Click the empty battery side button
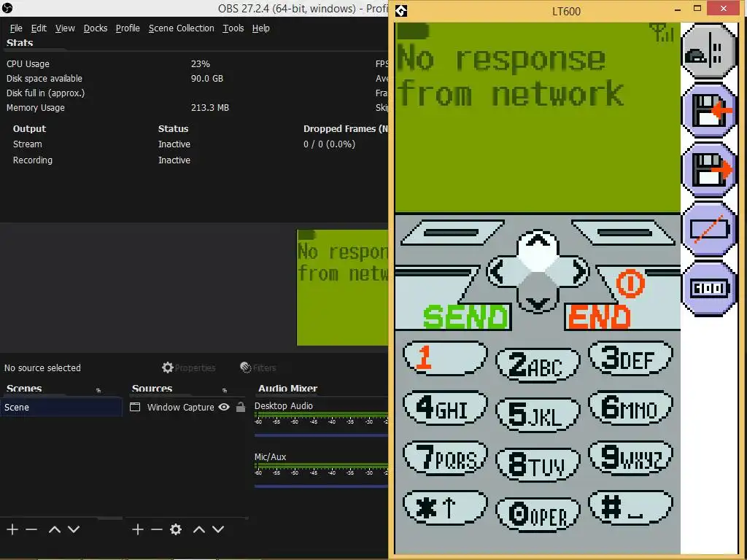747x560 pixels. [709, 230]
